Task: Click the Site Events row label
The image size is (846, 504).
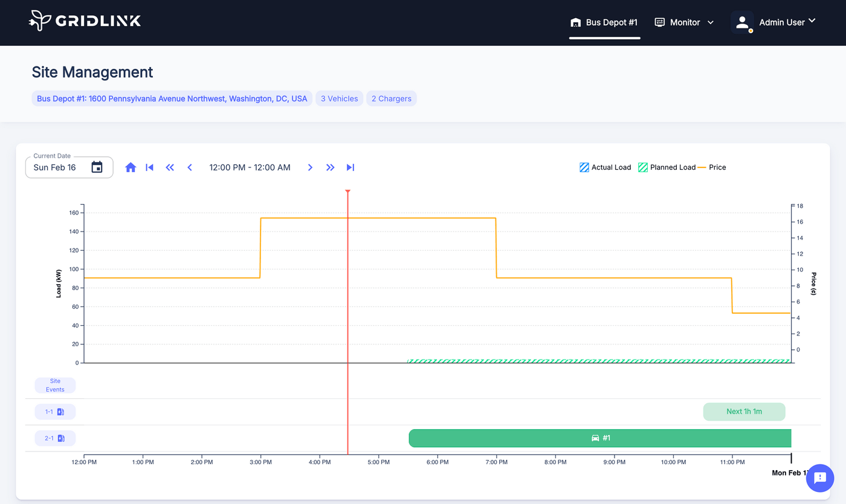Action: (55, 386)
